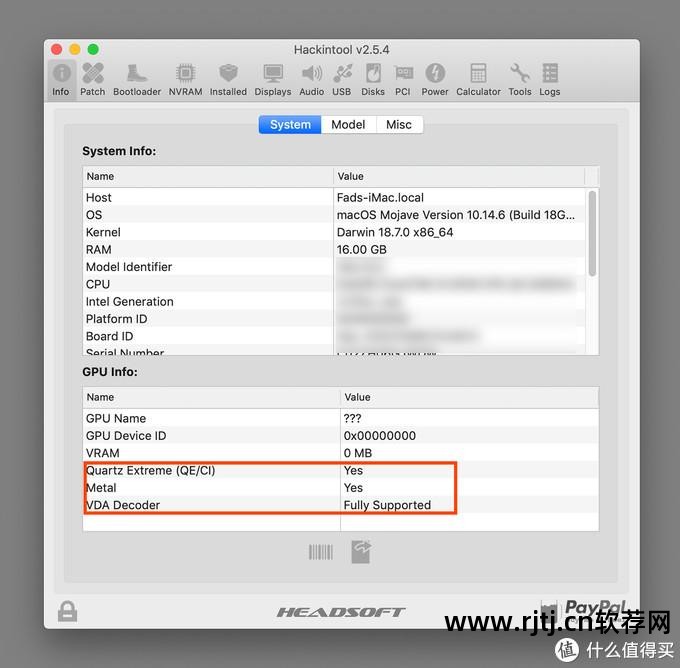Click the System Info scrollbar
The width and height of the screenshot is (680, 668).
(x=592, y=233)
